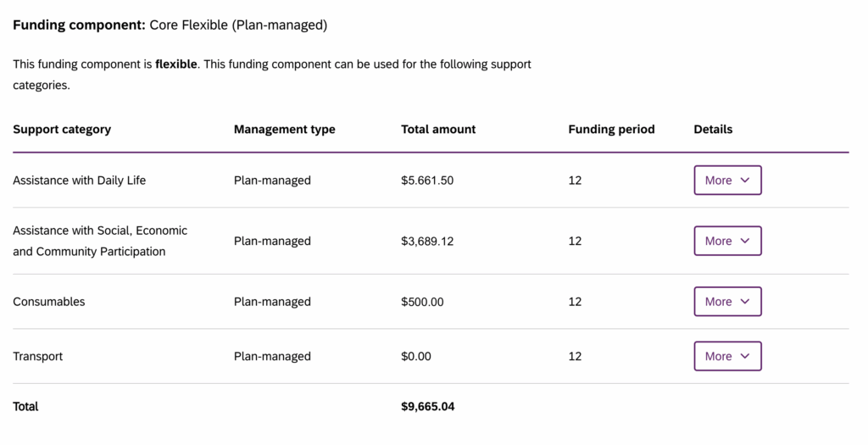Click the Funding period column header
This screenshot has height=445, width=868.
[x=611, y=130]
